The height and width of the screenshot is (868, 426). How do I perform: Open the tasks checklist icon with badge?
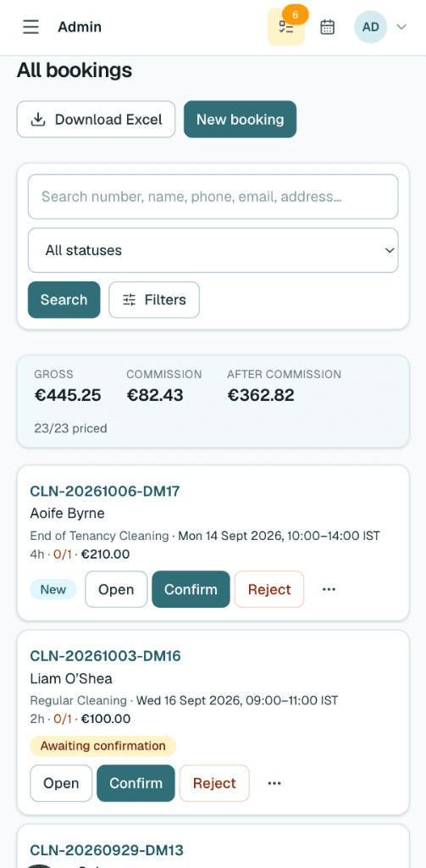coord(286,26)
